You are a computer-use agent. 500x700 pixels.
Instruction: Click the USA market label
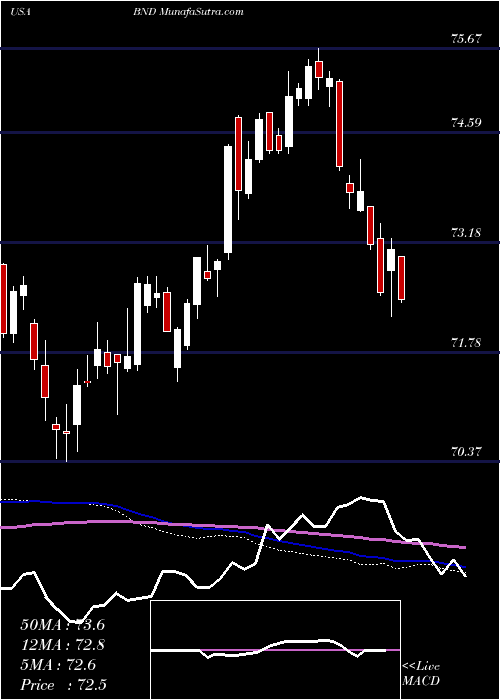tap(20, 12)
